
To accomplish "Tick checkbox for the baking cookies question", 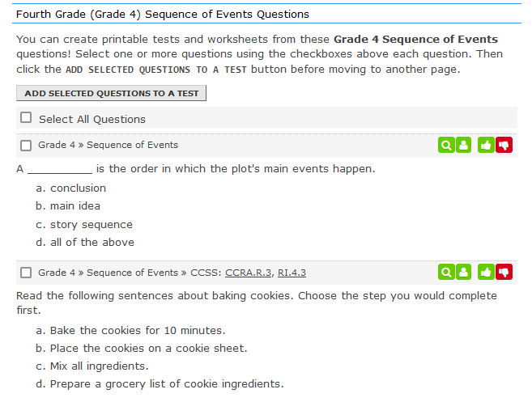I will point(26,273).
